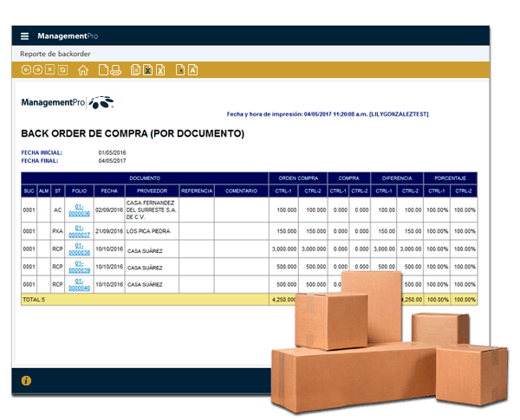Open folio link 01-0000037
This screenshot has width=520, height=420.
click(79, 231)
